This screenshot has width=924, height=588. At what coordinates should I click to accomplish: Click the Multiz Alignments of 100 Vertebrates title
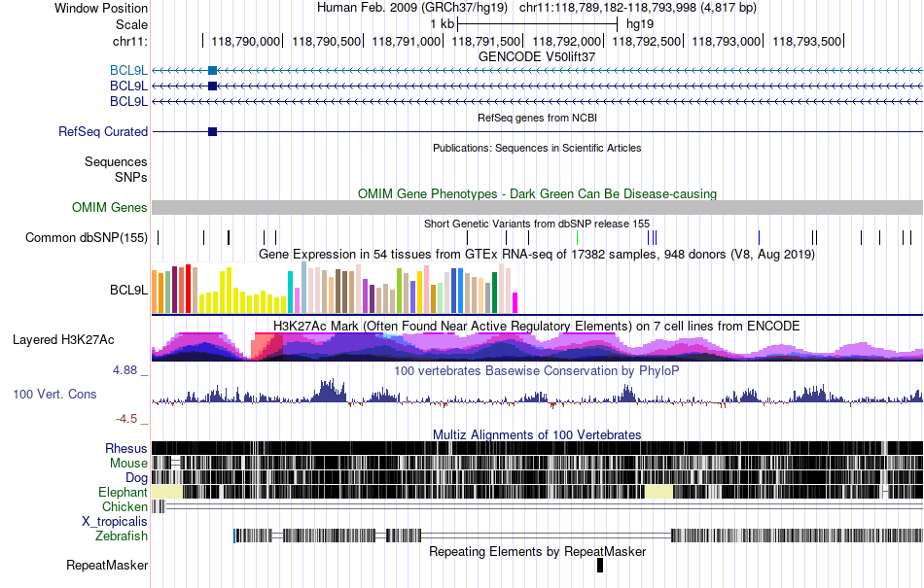tap(536, 435)
